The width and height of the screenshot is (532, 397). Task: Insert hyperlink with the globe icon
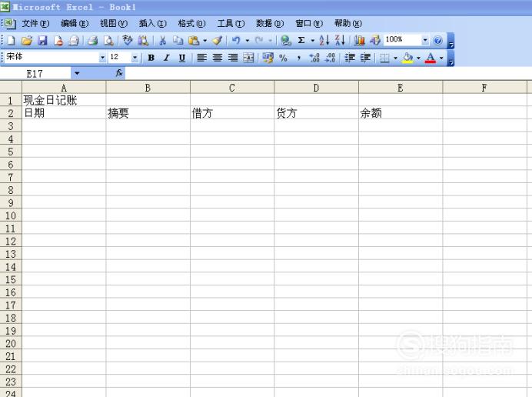pos(286,41)
